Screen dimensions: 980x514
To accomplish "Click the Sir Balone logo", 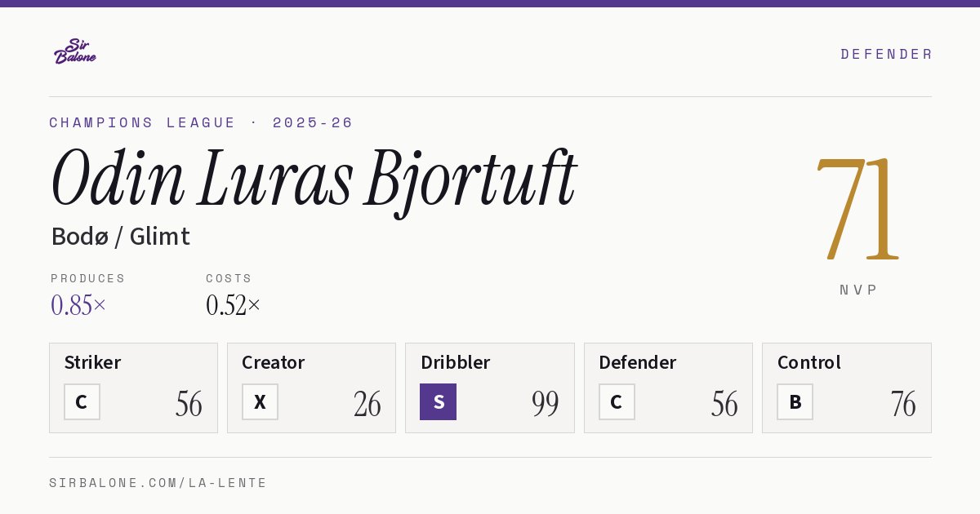I will (75, 51).
